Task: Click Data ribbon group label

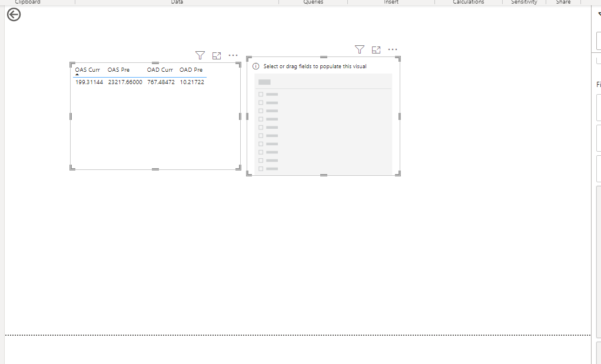Action: 177,2
